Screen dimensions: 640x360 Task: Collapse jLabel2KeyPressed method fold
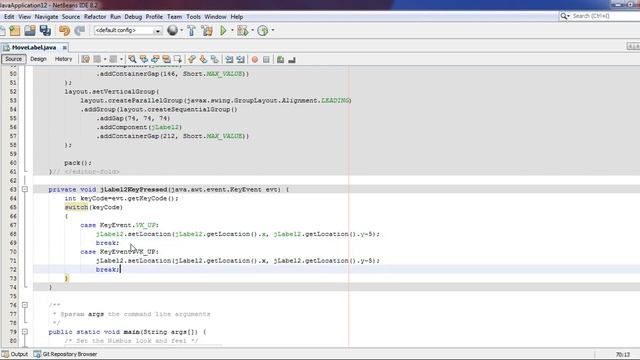click(25, 189)
